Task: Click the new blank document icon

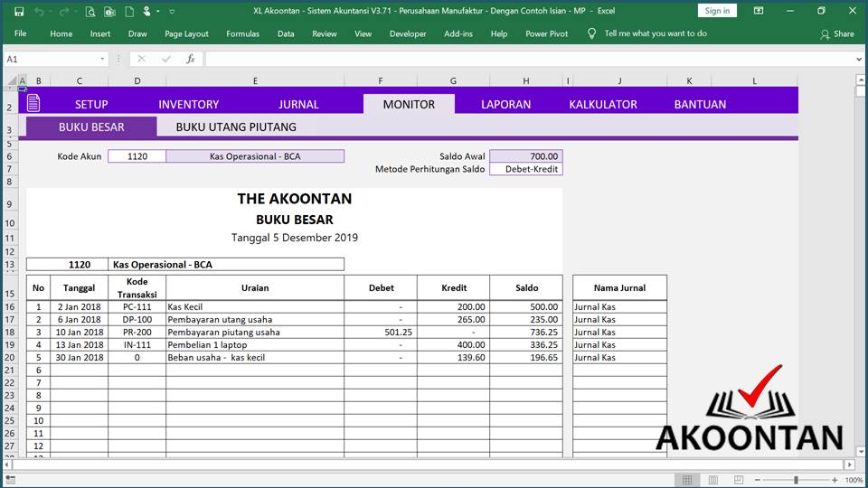Action: pos(129,11)
